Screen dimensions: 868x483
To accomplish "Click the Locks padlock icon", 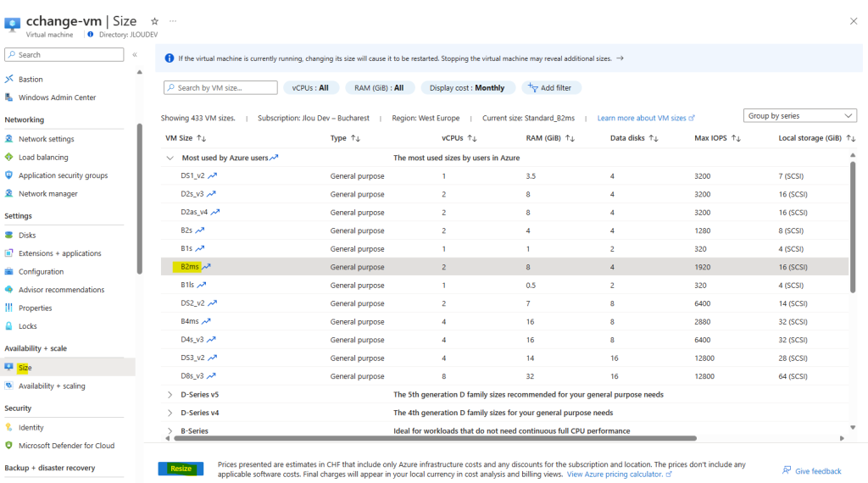I will pos(8,326).
